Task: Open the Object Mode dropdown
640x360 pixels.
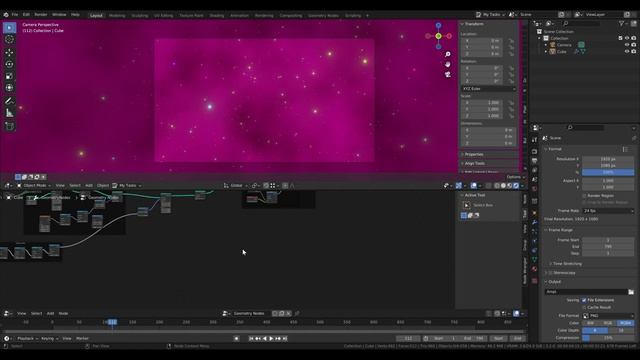Action: tap(33, 186)
